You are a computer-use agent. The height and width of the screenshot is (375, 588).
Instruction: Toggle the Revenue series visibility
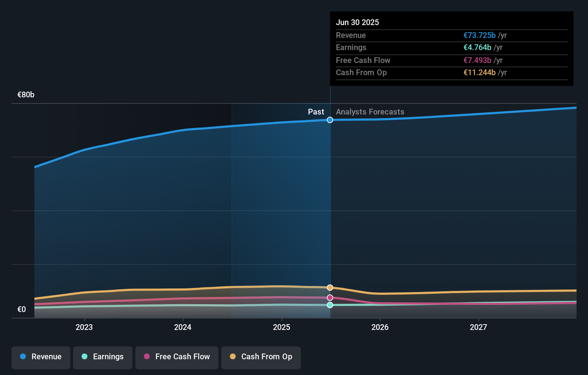pyautogui.click(x=40, y=357)
